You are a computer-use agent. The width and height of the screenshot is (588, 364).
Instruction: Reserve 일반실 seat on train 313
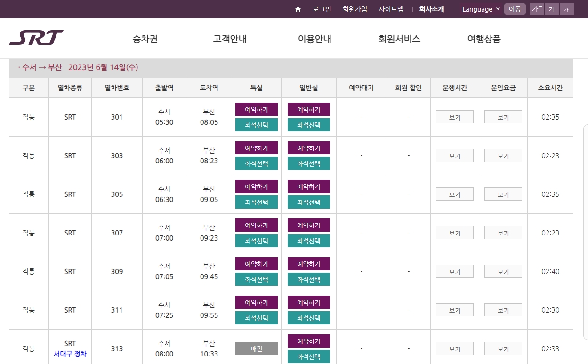[309, 341]
